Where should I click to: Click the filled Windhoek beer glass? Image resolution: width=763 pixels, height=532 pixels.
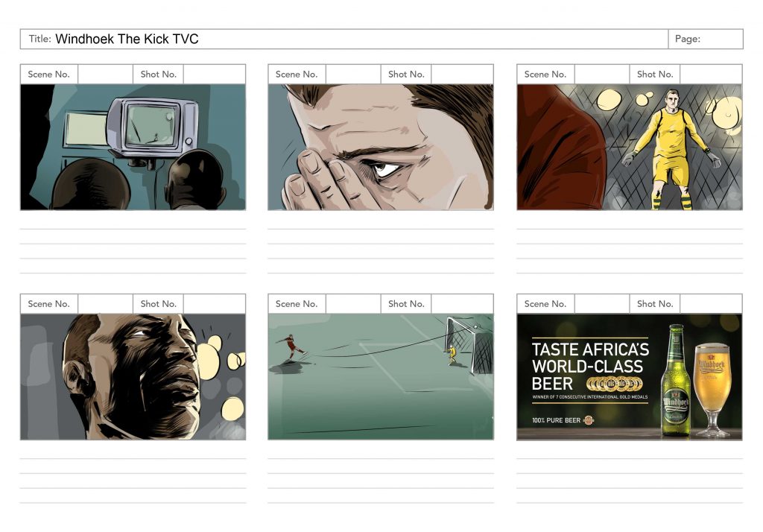pyautogui.click(x=712, y=390)
